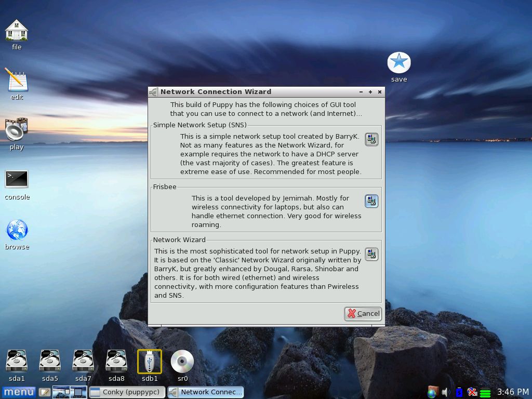Open the sdb1 USB drive icon
The height and width of the screenshot is (399, 532).
[150, 361]
